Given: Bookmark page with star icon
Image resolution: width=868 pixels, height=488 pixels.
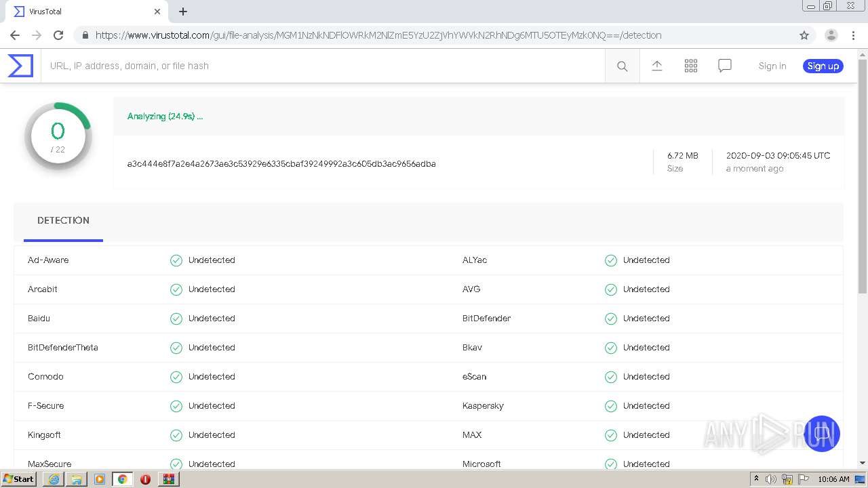Looking at the screenshot, I should [x=804, y=35].
